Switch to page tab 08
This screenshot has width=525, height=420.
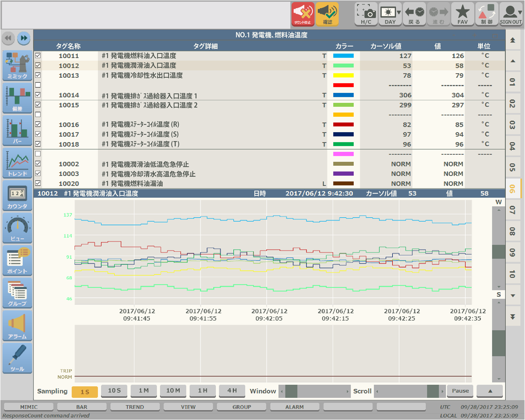513,231
